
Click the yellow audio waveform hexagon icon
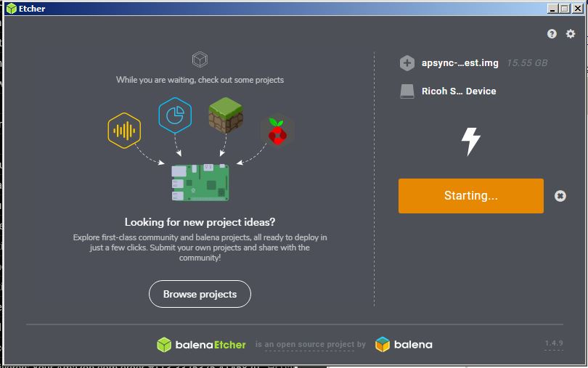tap(124, 131)
